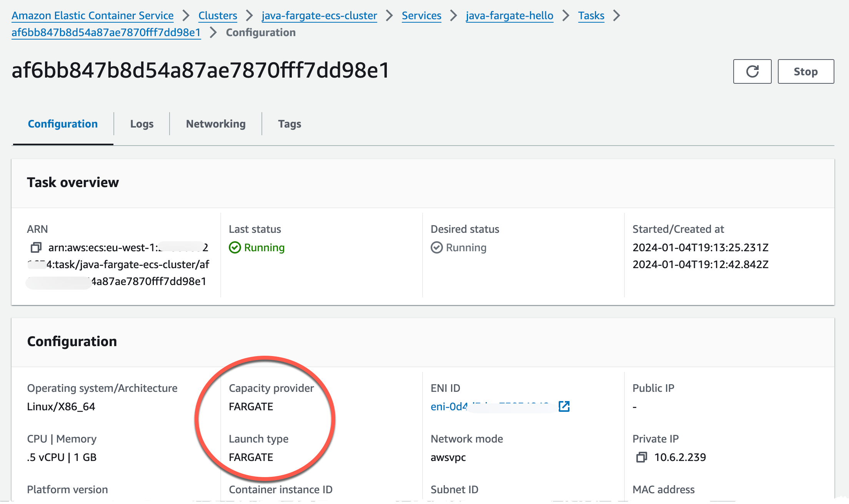Screen dimensions: 849x504
Task: Click the FARGATE value under Launch type
Action: [251, 457]
